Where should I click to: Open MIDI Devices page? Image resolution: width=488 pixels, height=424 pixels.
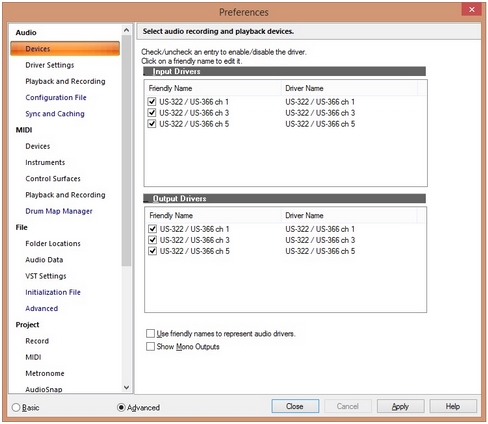tap(38, 146)
